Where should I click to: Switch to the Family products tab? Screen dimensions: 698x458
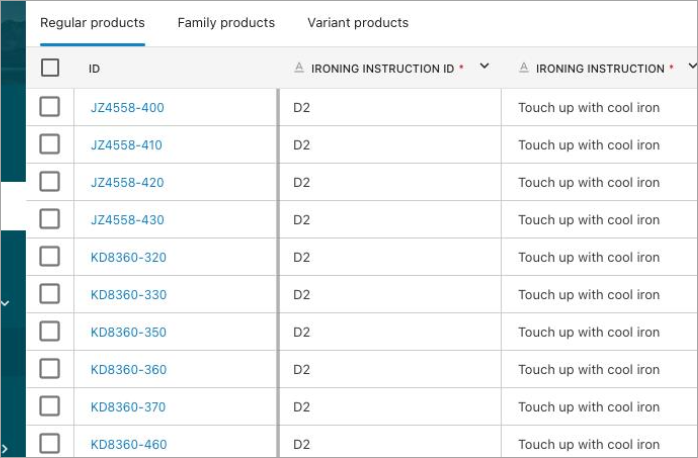pos(226,22)
